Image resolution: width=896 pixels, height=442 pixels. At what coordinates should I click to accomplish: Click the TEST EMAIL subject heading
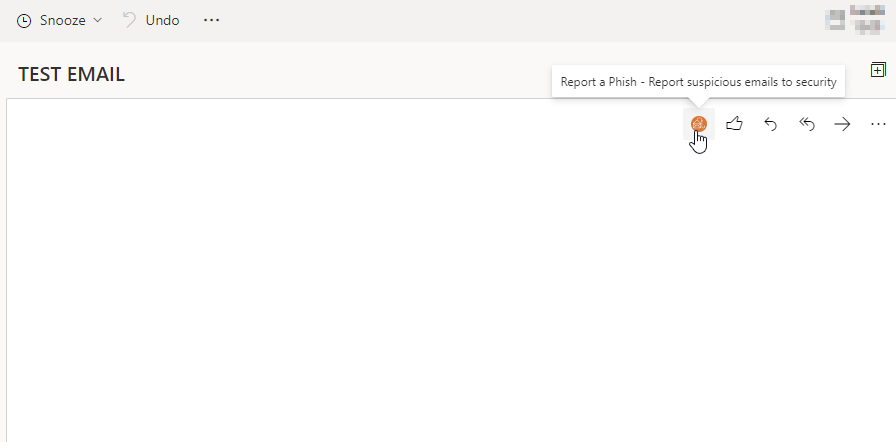(71, 75)
